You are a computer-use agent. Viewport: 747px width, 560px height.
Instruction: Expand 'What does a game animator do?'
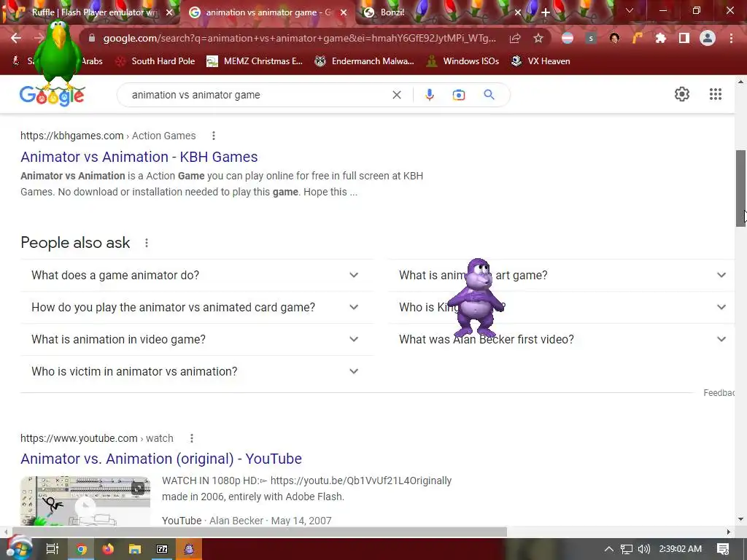click(x=197, y=275)
